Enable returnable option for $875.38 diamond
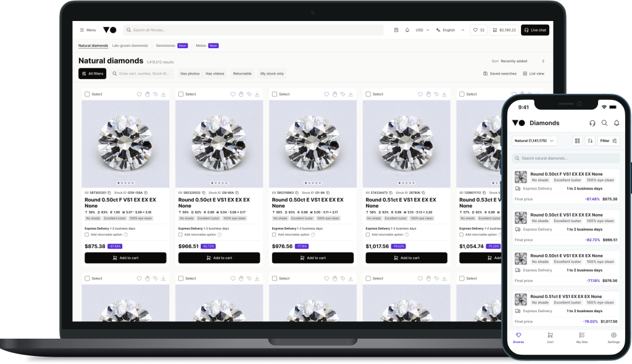The width and height of the screenshot is (632, 364). pos(86,234)
